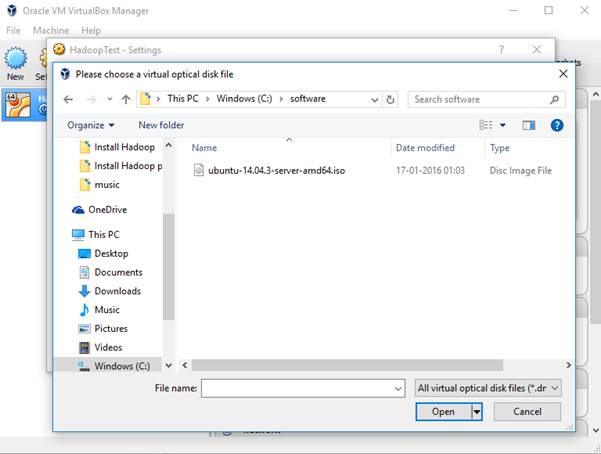Expand File name history dropdown

click(398, 389)
